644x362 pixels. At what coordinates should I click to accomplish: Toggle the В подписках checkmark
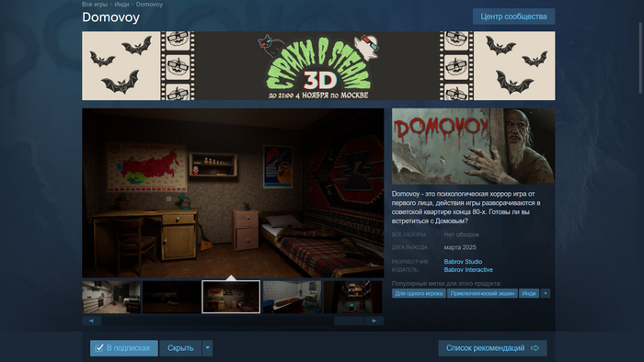coord(99,348)
